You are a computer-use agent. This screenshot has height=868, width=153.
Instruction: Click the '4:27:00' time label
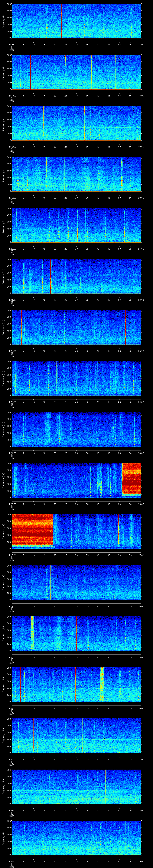click(12, 606)
